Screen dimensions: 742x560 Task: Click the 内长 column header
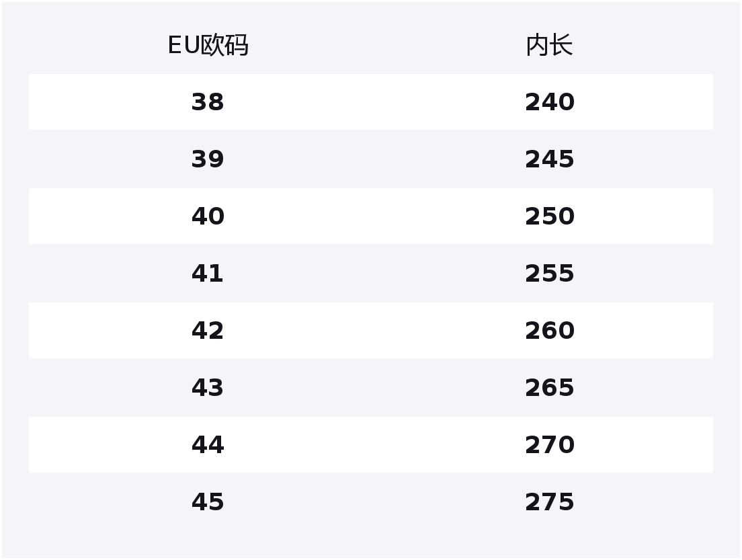pos(549,46)
